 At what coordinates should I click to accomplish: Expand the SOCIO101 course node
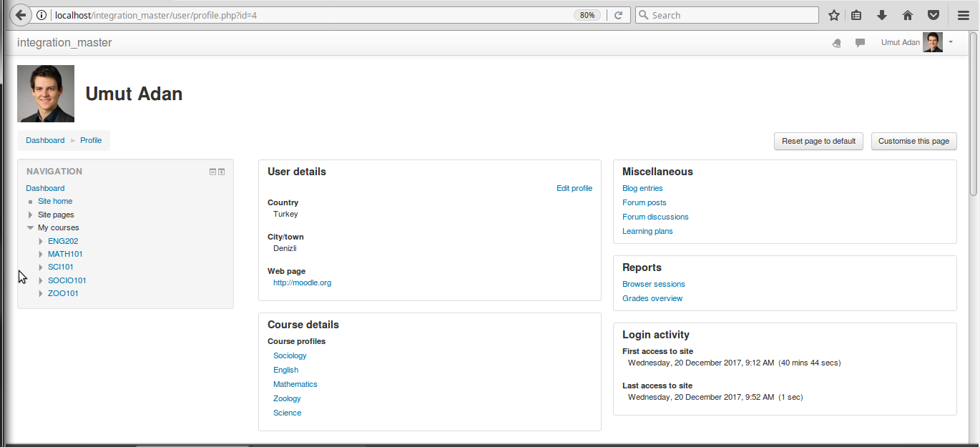41,280
